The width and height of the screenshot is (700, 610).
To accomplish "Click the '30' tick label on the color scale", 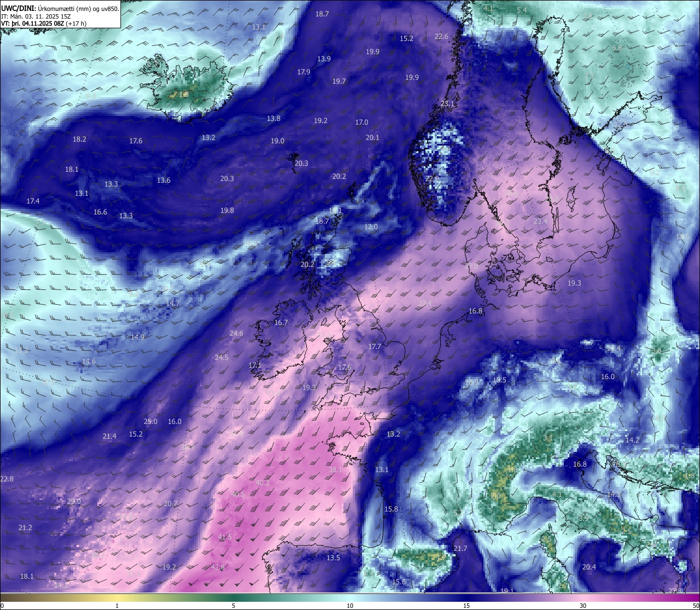I will (583, 606).
